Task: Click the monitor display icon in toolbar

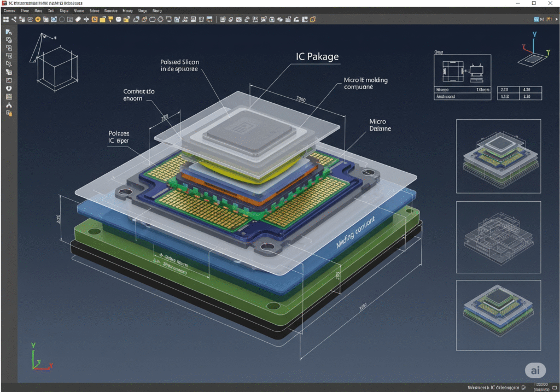Action: pos(169,20)
